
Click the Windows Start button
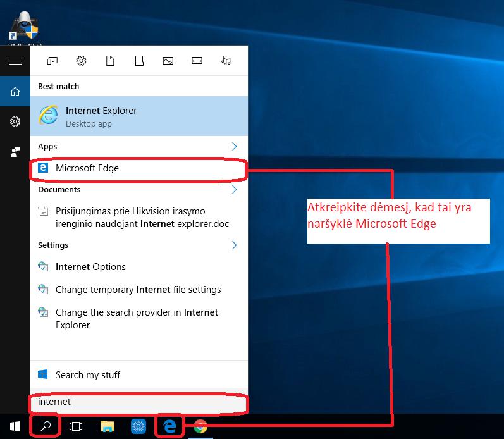[15, 426]
